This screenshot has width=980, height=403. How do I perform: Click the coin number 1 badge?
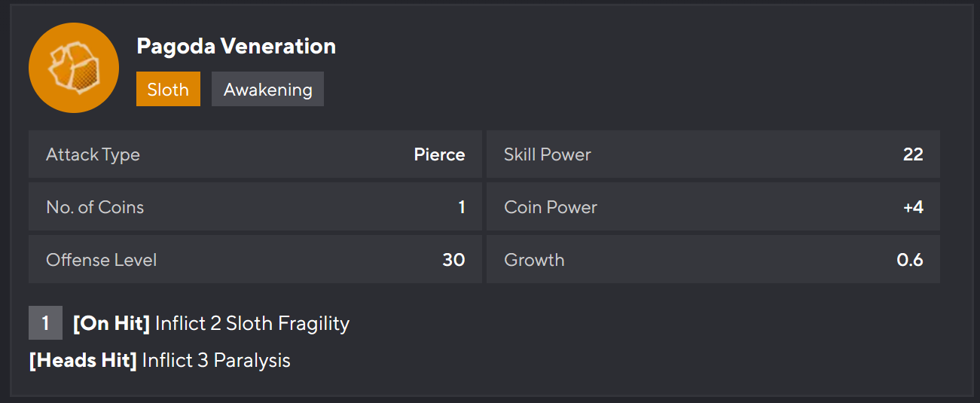tap(45, 324)
